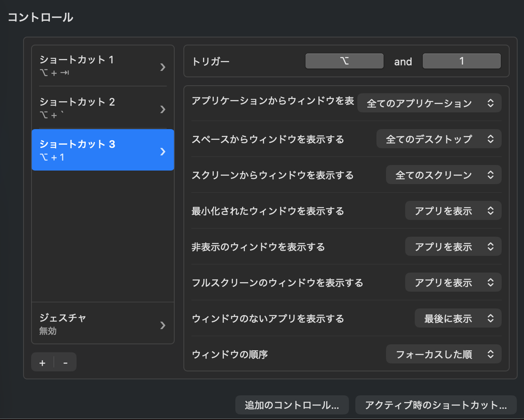Click chevron arrow beside ショートカット 2

[x=163, y=109]
